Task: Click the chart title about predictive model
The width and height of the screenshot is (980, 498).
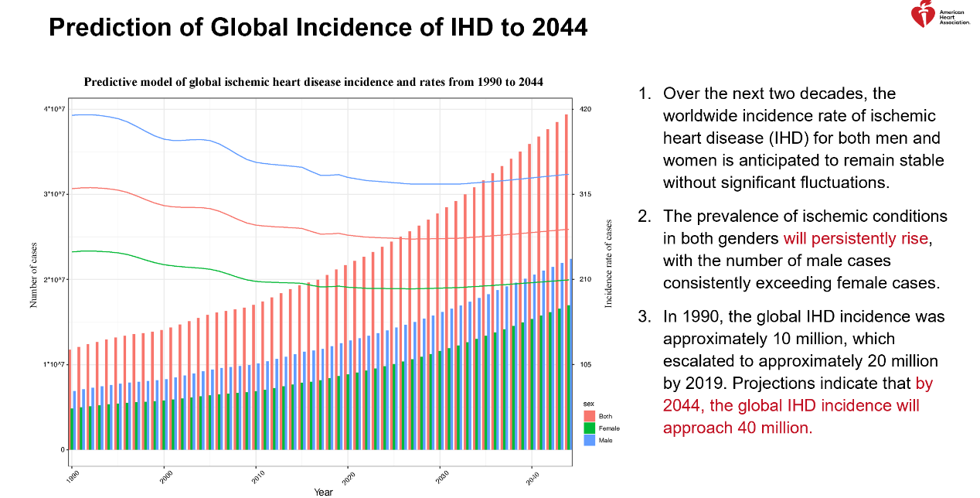Action: [x=313, y=82]
